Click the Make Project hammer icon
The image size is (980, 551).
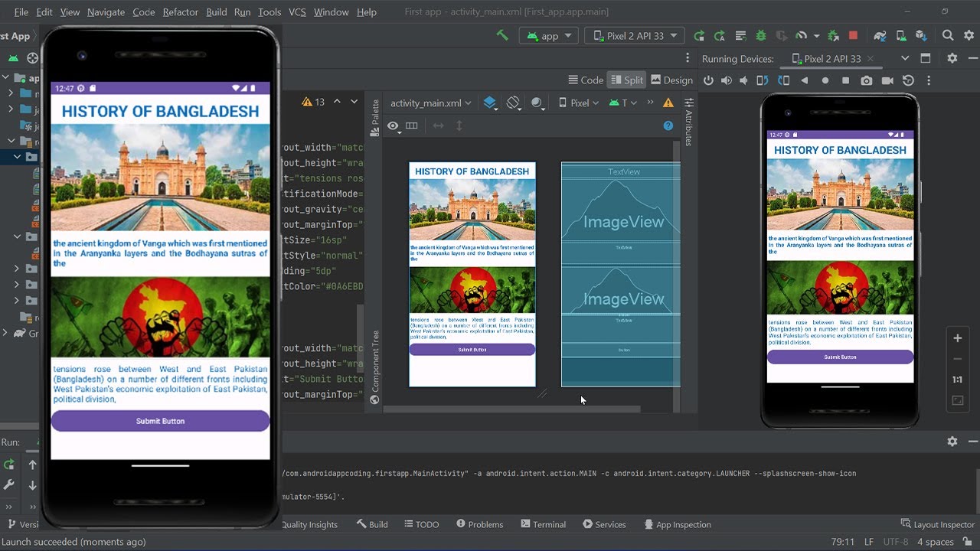[x=502, y=35]
